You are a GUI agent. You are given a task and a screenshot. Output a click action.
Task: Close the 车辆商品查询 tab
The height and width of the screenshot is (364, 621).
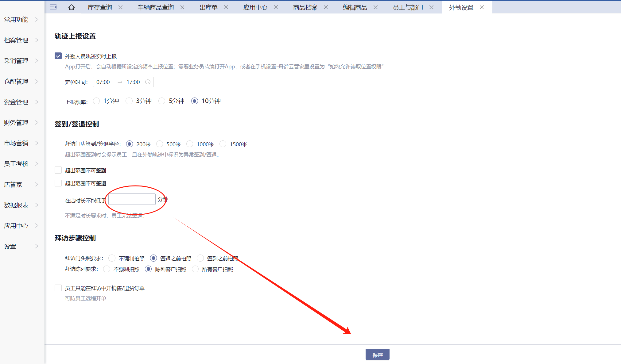pyautogui.click(x=182, y=7)
